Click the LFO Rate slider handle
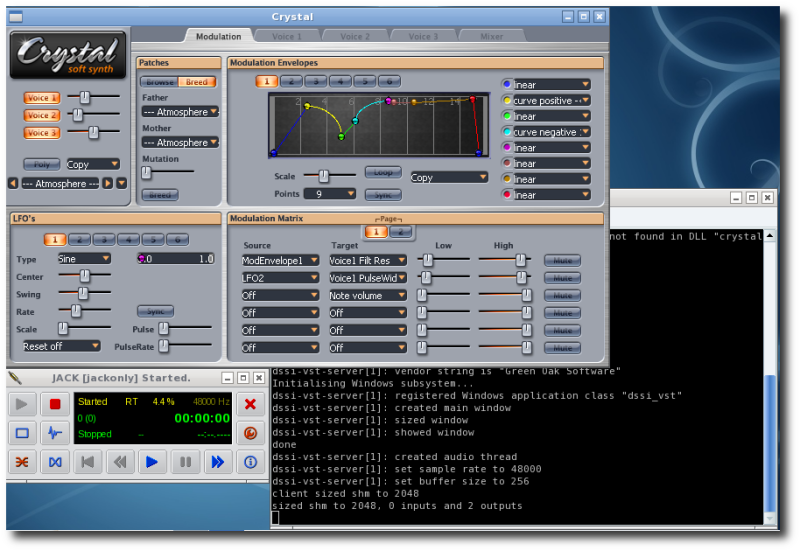The image size is (800, 551). click(76, 311)
